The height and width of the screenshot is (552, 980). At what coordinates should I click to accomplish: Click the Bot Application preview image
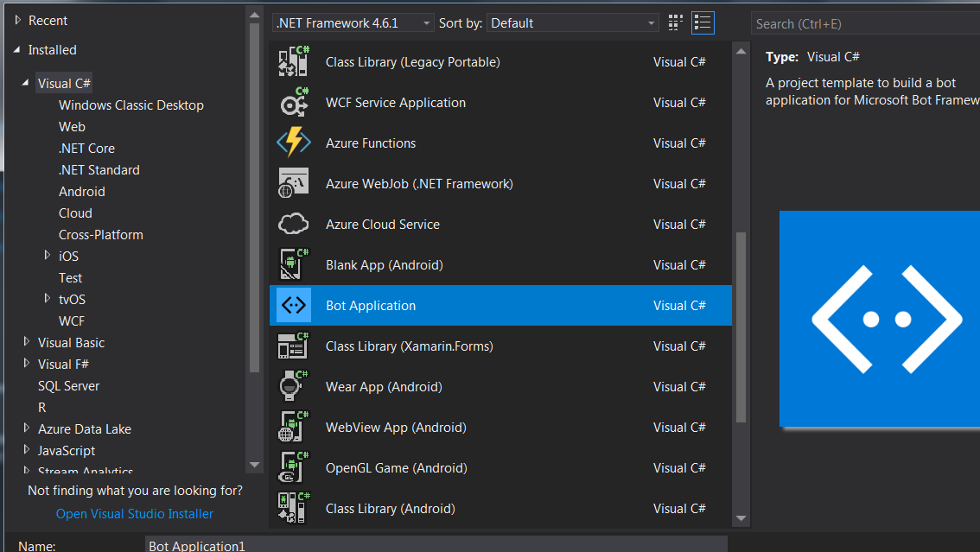click(880, 319)
